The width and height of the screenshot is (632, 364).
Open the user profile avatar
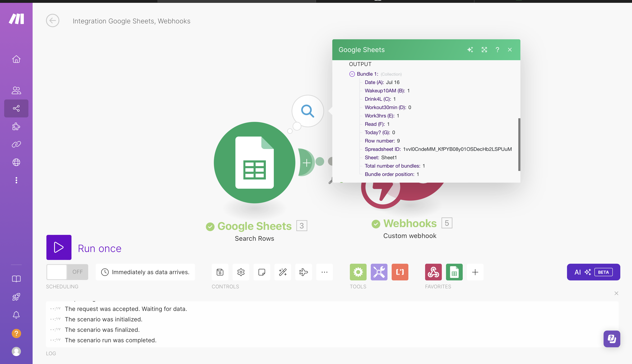(x=16, y=351)
